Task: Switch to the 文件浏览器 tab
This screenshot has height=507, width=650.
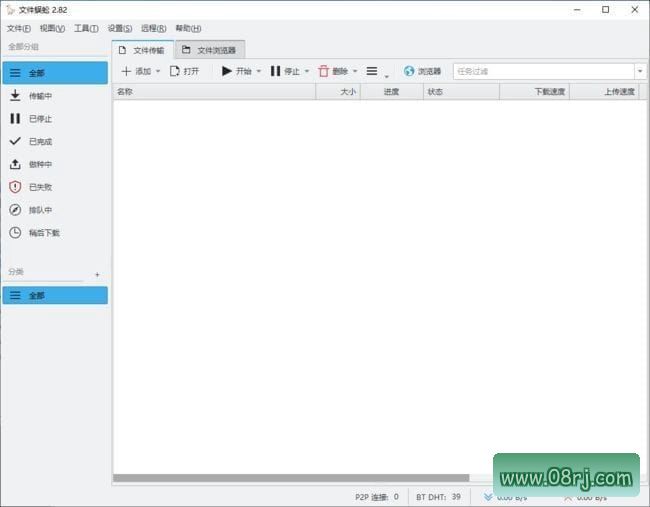Action: 210,50
